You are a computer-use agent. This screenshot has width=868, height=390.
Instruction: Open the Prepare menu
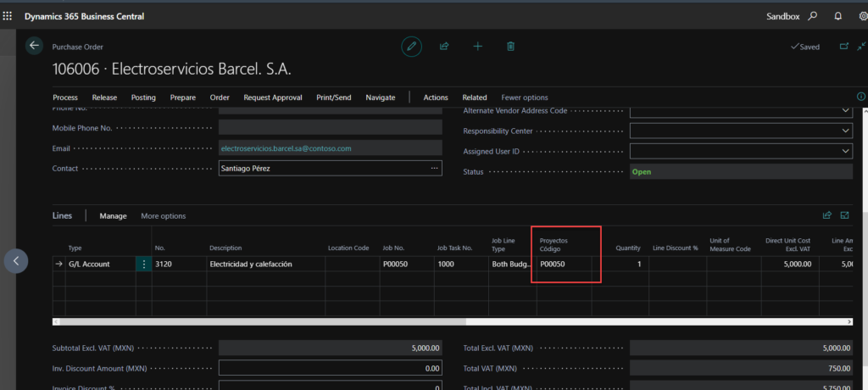(183, 97)
